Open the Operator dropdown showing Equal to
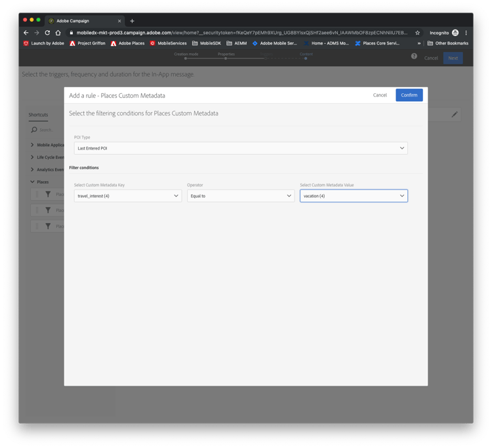Screen dimensions: 492x448 (x=241, y=195)
